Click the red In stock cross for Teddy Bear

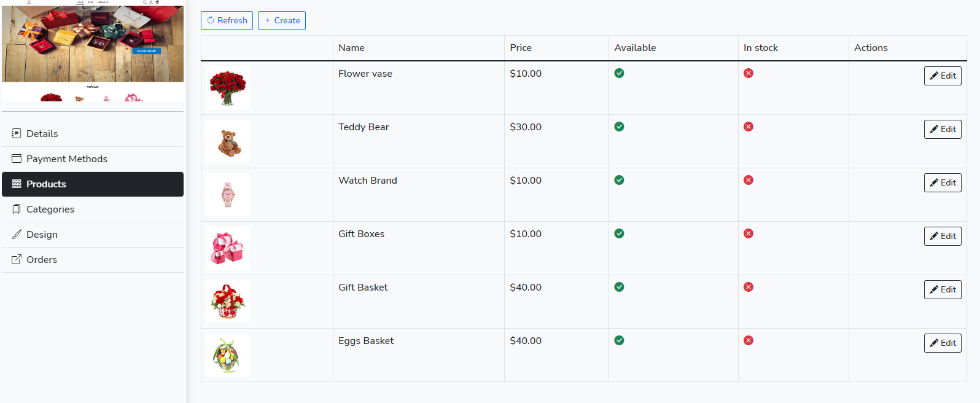pos(749,127)
